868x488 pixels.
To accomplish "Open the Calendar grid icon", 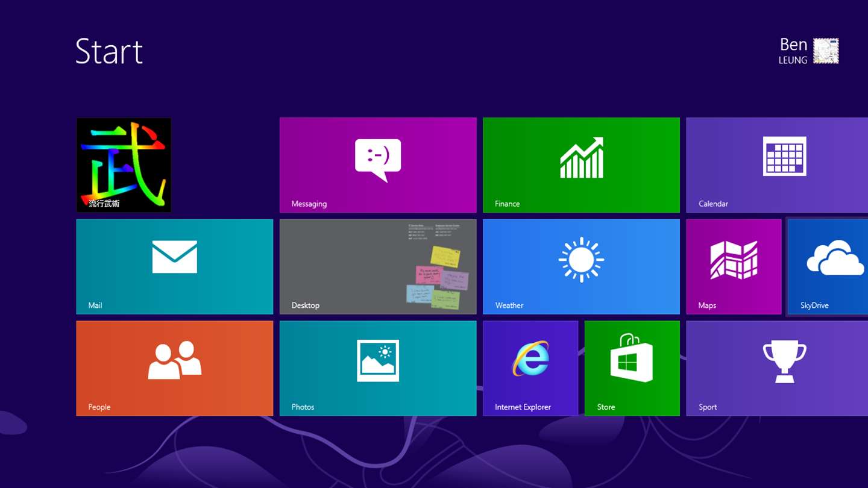I will click(x=784, y=156).
